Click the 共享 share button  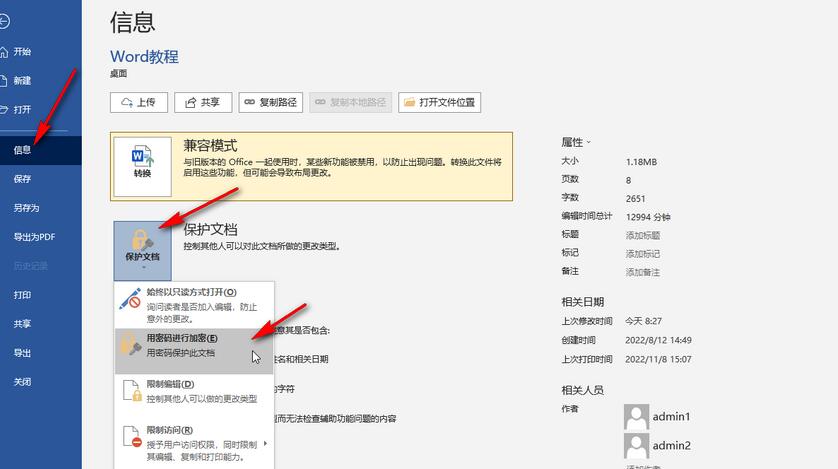pos(203,103)
